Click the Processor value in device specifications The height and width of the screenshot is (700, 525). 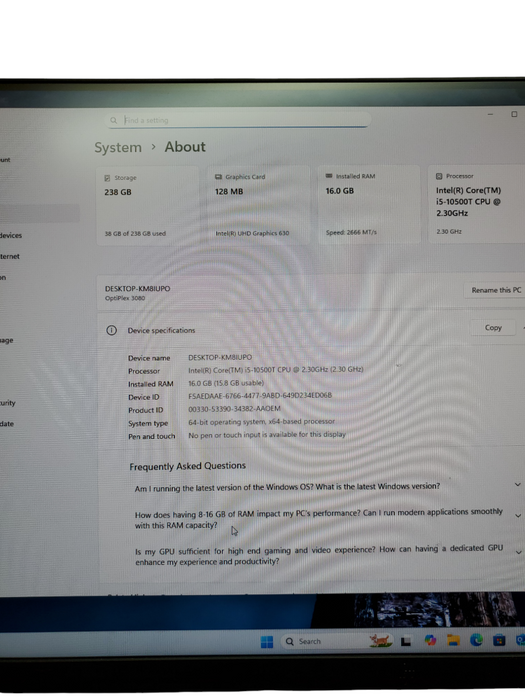(x=276, y=370)
